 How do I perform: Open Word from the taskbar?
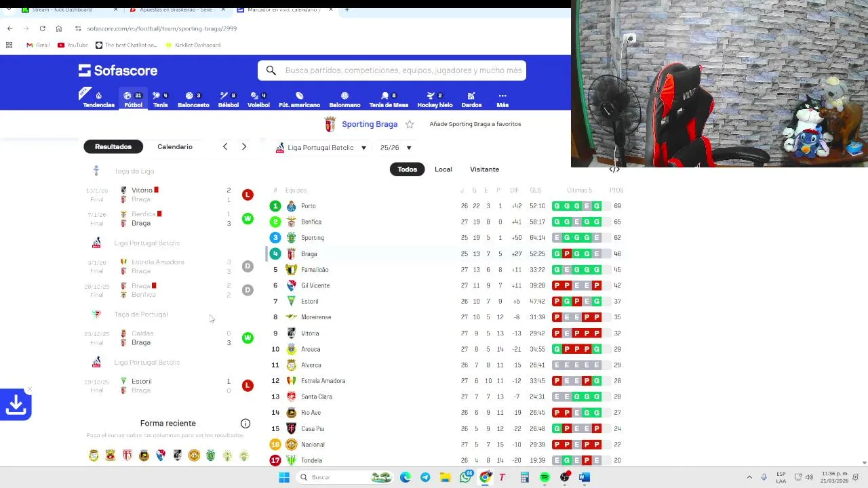pos(584,477)
